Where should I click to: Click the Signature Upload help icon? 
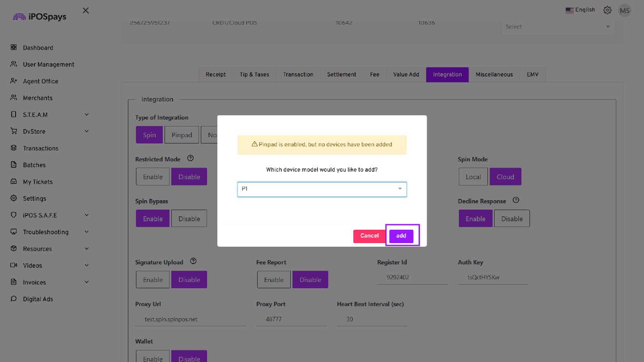pos(193,261)
